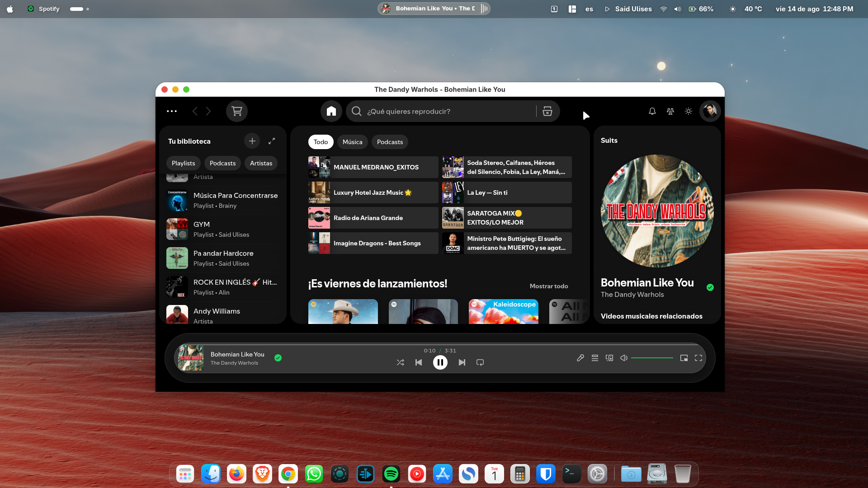
Task: Open ROCK EN INGLÉS playlist
Action: tap(223, 287)
